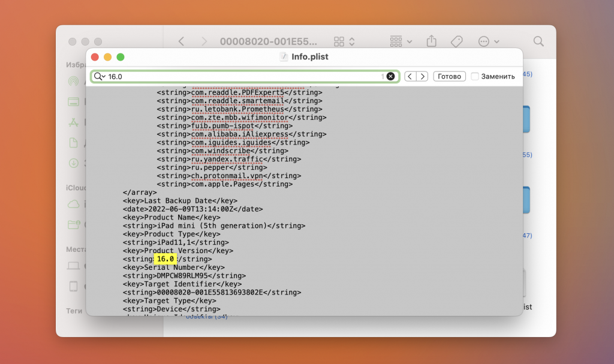Screen dimensions: 614x364
Task: Click into the 16.0 search field
Action: point(243,76)
